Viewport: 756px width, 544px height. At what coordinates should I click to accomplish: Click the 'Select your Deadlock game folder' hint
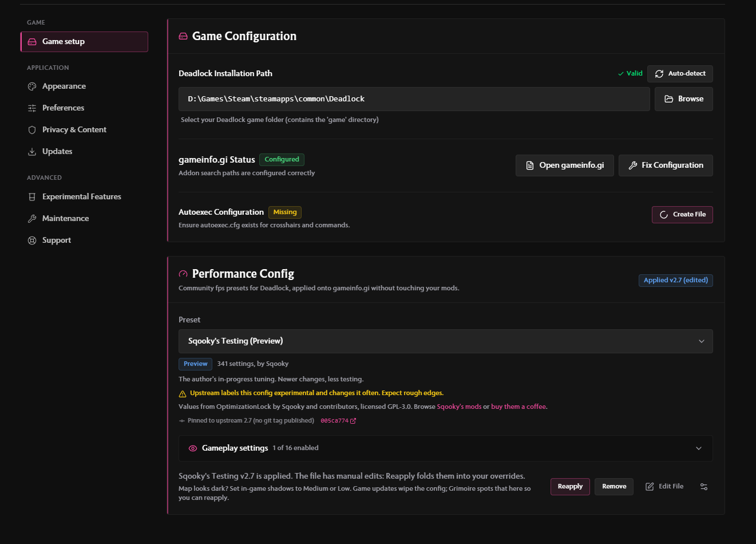pos(280,120)
